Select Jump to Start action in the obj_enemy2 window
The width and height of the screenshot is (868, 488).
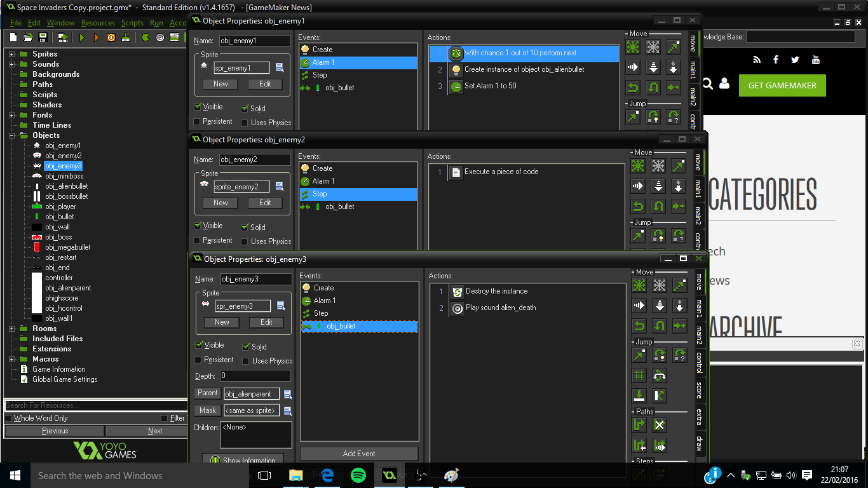click(x=658, y=236)
